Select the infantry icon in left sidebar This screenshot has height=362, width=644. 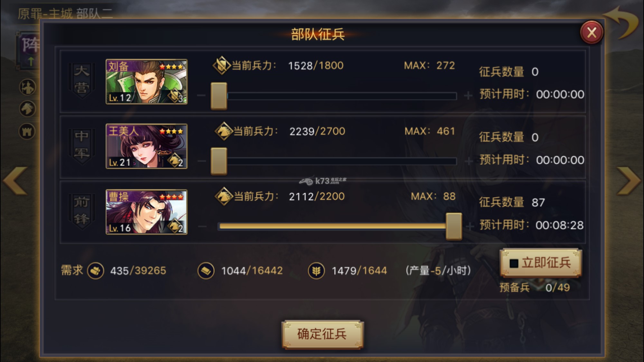point(27,87)
